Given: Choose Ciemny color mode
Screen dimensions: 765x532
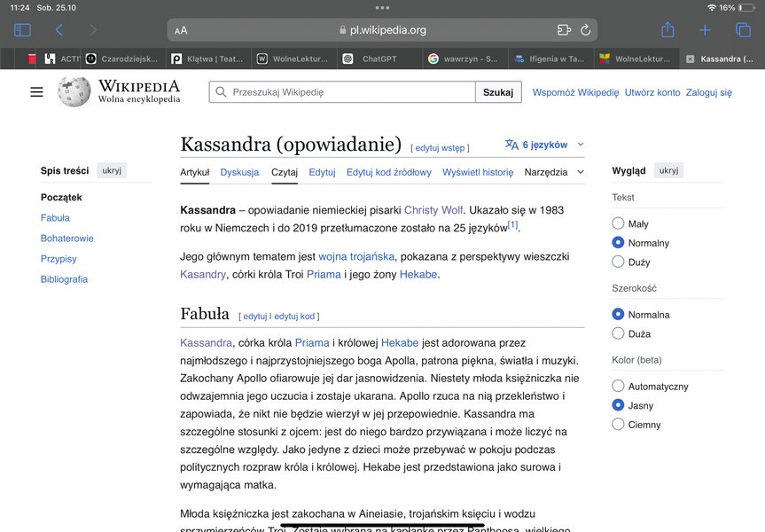Looking at the screenshot, I should coord(618,424).
